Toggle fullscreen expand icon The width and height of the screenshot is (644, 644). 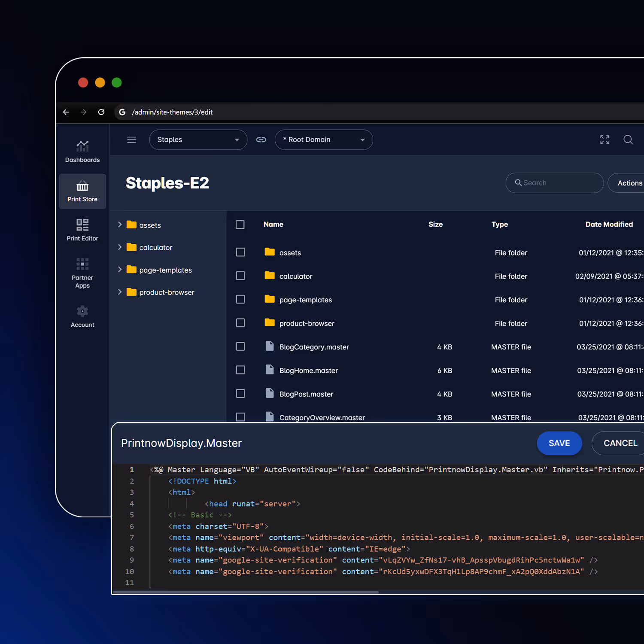click(x=605, y=140)
